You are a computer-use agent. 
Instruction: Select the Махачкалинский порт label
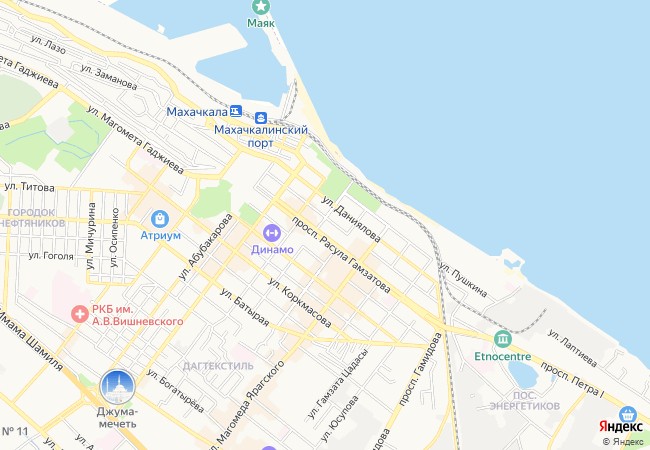261,136
